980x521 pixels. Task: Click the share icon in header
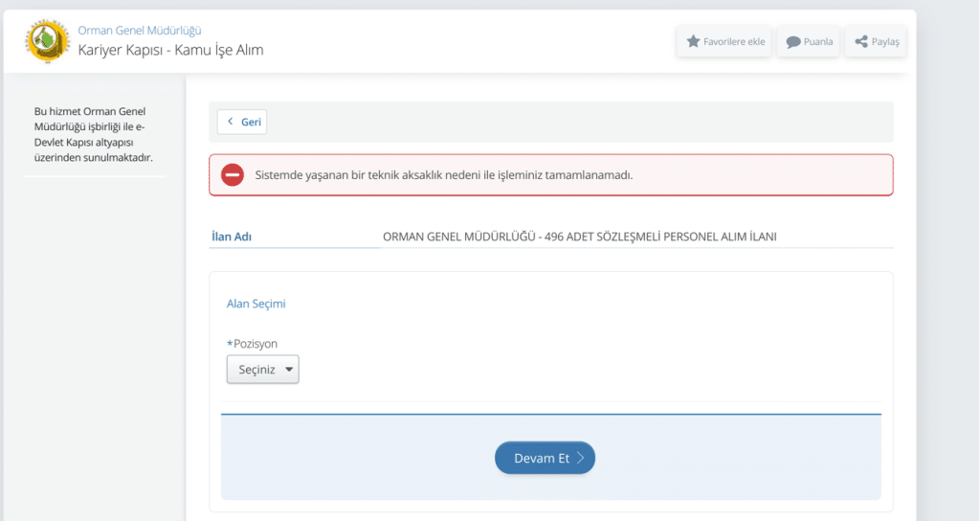pos(861,42)
